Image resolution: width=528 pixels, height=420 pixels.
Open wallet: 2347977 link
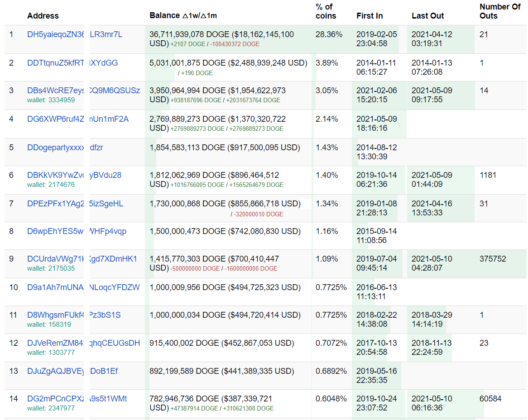point(51,408)
